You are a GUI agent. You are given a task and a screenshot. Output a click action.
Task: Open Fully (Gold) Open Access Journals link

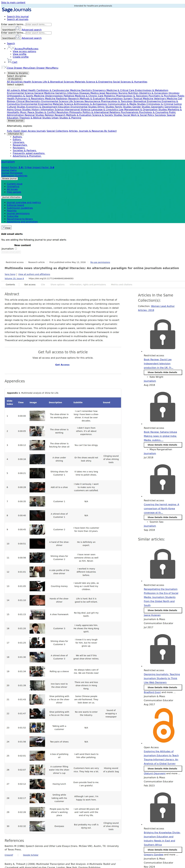[26, 131]
